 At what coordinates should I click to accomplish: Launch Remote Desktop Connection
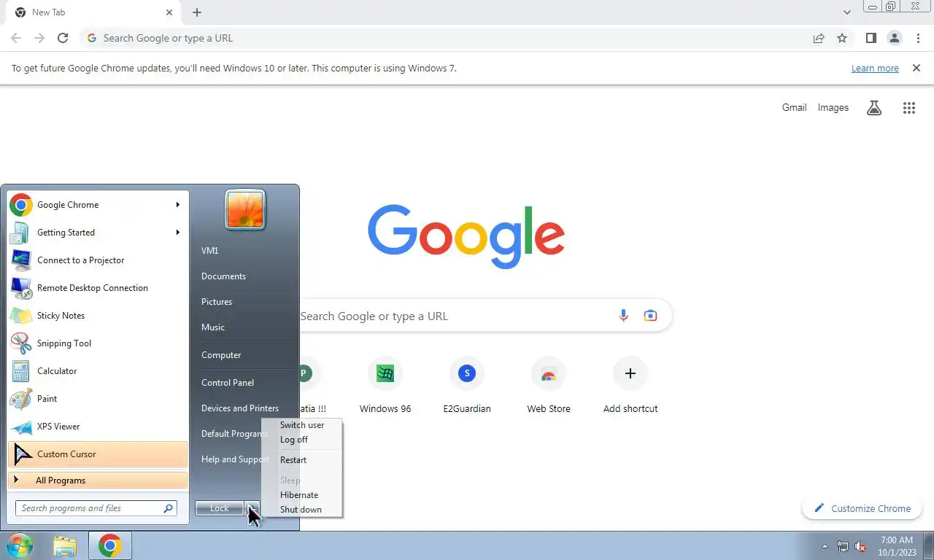click(x=98, y=288)
